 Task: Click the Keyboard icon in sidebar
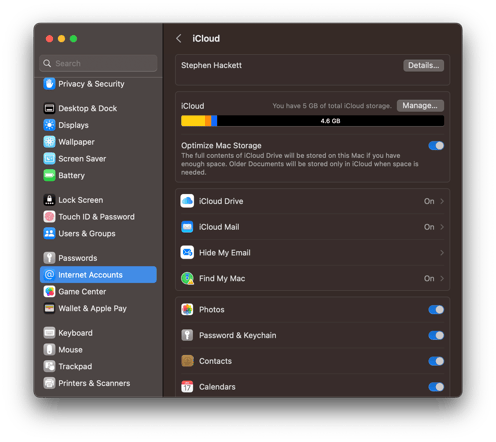(49, 333)
